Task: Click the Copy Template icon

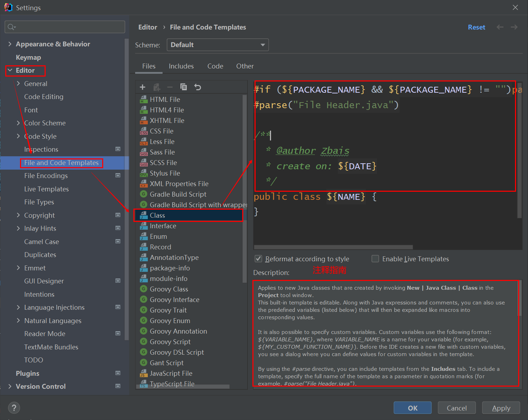Action: pyautogui.click(x=184, y=87)
